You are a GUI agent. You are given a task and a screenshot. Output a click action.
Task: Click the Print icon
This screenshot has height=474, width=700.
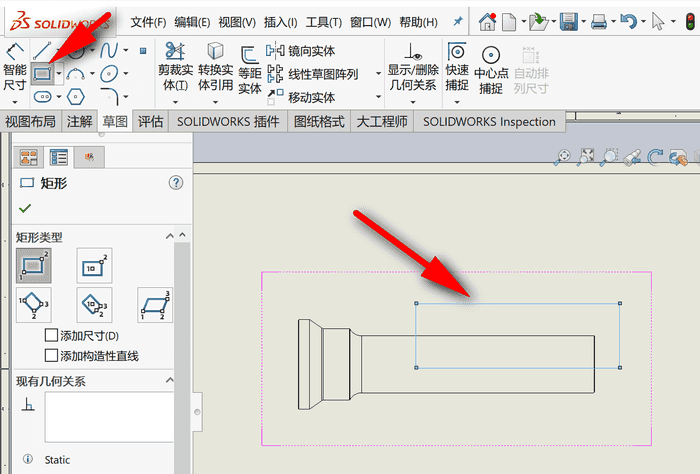(x=599, y=21)
